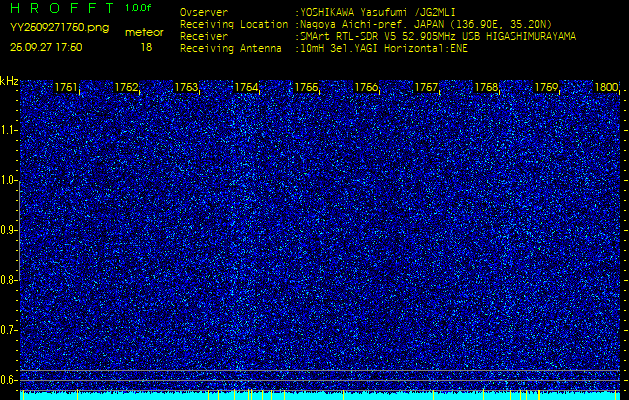The height and width of the screenshot is (400, 629).
Task: Click the 0.9 frequency axis label
Action: point(7,230)
